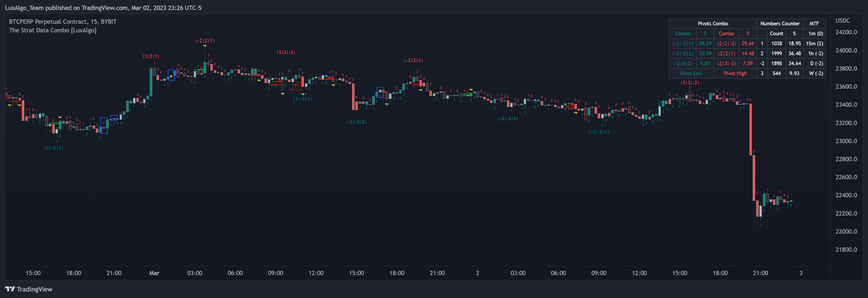Click the 22400.0 price axis label
868x298 pixels.
click(846, 195)
